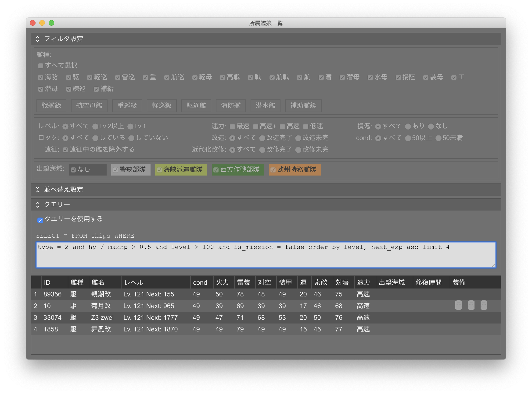Click the 戦艦級 filter button

(51, 106)
